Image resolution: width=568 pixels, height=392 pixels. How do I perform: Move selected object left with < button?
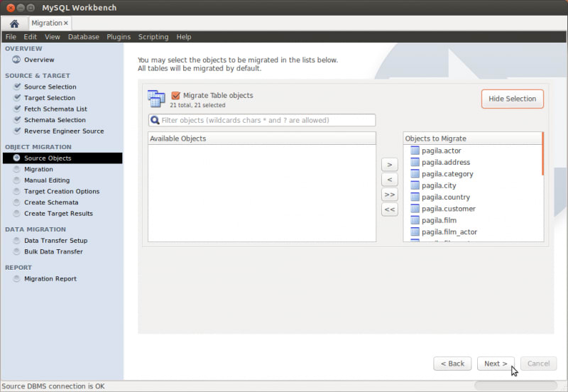[389, 180]
